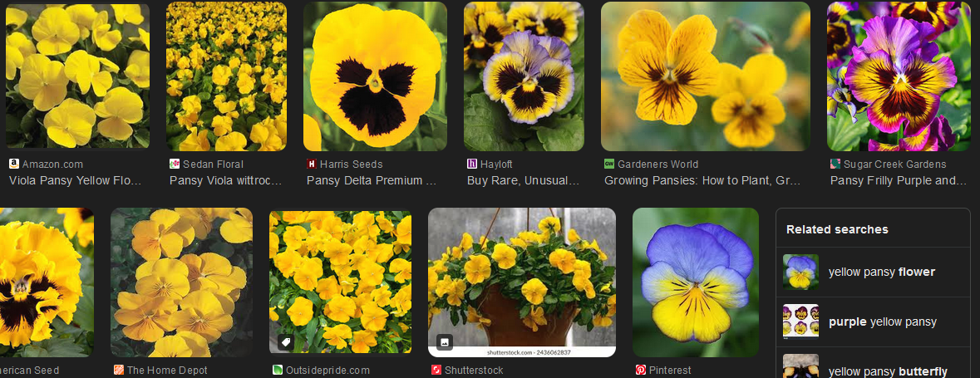Open the Hayloft rare pansy image
Image resolution: width=980 pixels, height=378 pixels.
(524, 76)
